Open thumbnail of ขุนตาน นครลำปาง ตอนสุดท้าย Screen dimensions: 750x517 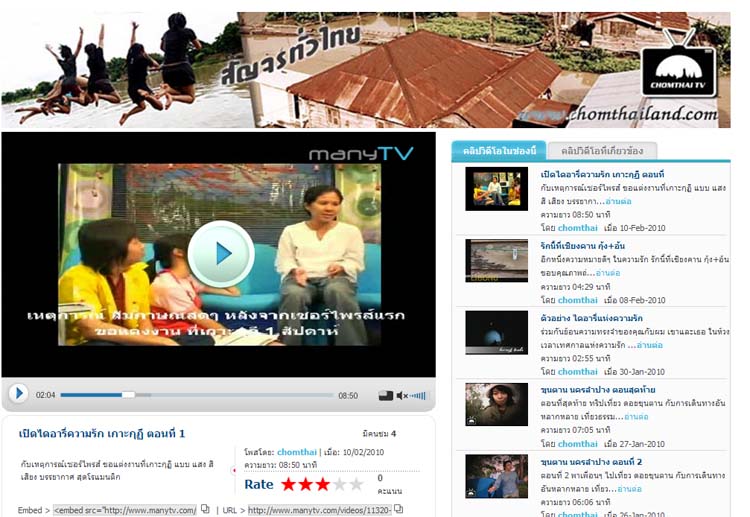[x=496, y=404]
